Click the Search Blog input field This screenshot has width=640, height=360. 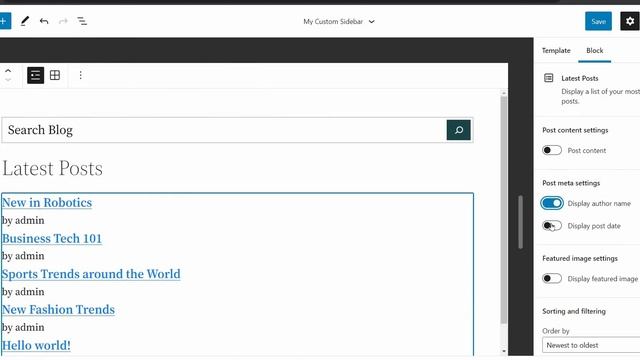(224, 130)
